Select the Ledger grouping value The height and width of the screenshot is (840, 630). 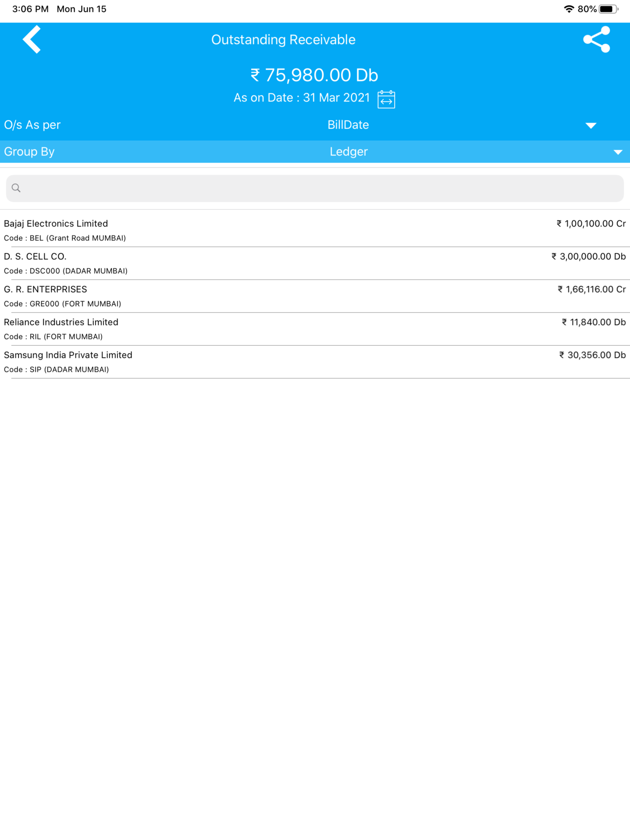(x=349, y=152)
